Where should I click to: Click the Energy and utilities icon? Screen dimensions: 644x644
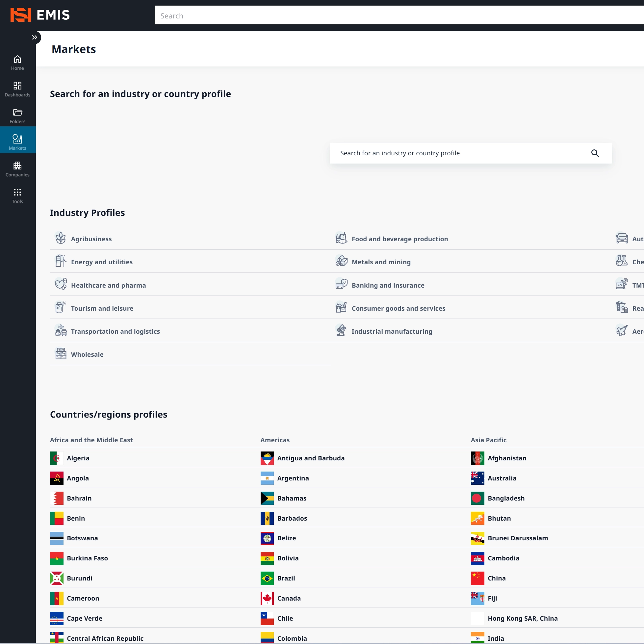(x=61, y=261)
